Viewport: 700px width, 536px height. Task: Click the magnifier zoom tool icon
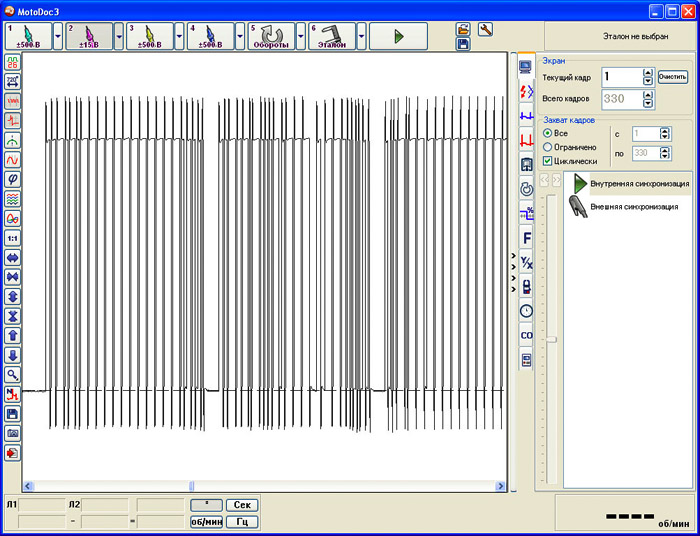(x=13, y=374)
